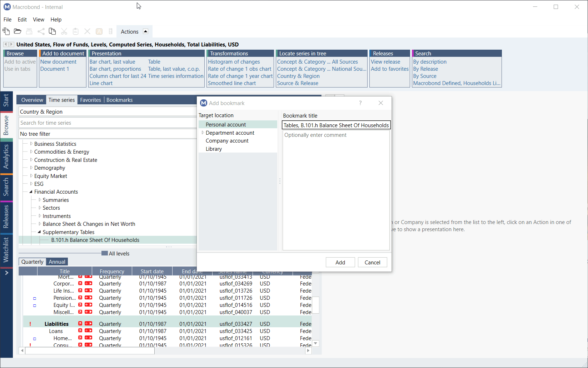Click the orange A text toolbar icon
This screenshot has height=368, width=588.
pos(99,31)
